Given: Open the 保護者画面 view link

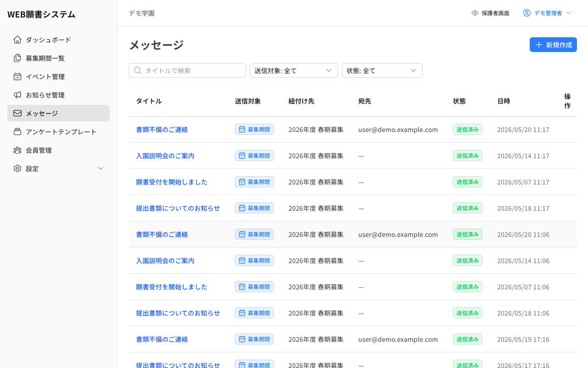Looking at the screenshot, I should 491,13.
